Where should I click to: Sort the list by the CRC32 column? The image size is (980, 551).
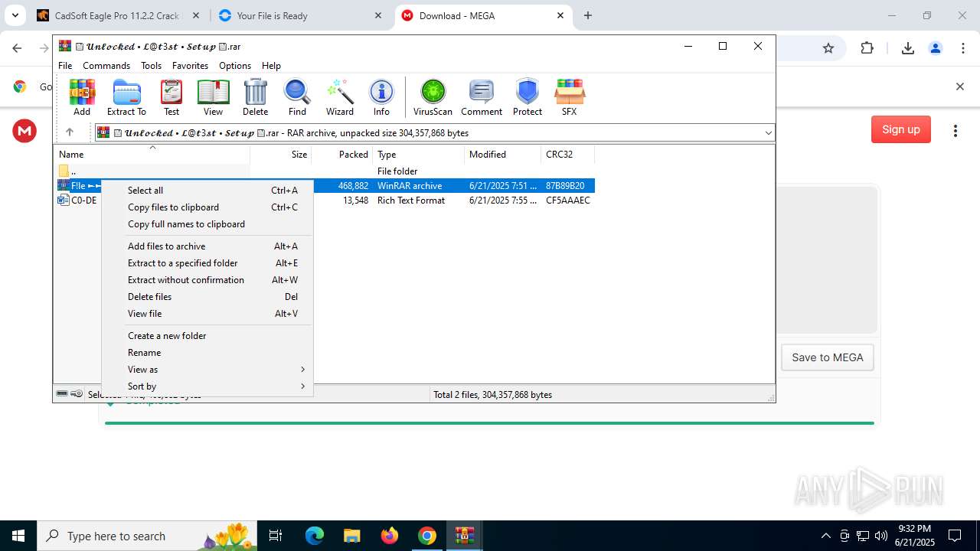[x=567, y=155]
